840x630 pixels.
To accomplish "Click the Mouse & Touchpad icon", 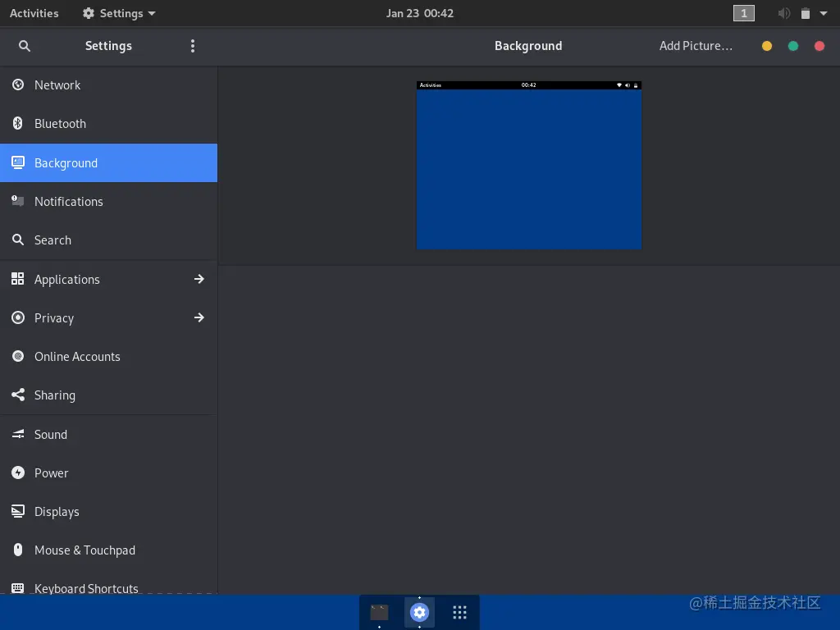I will 18,550.
